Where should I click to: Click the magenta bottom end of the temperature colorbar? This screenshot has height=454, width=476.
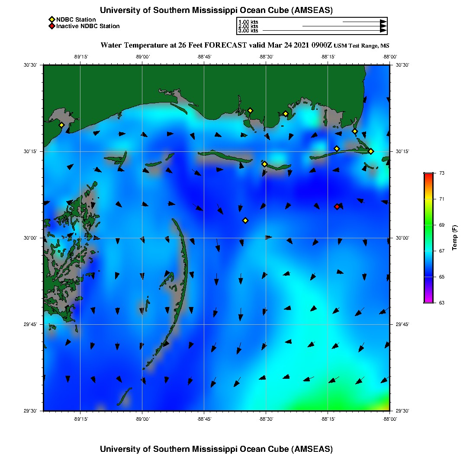[x=428, y=301]
